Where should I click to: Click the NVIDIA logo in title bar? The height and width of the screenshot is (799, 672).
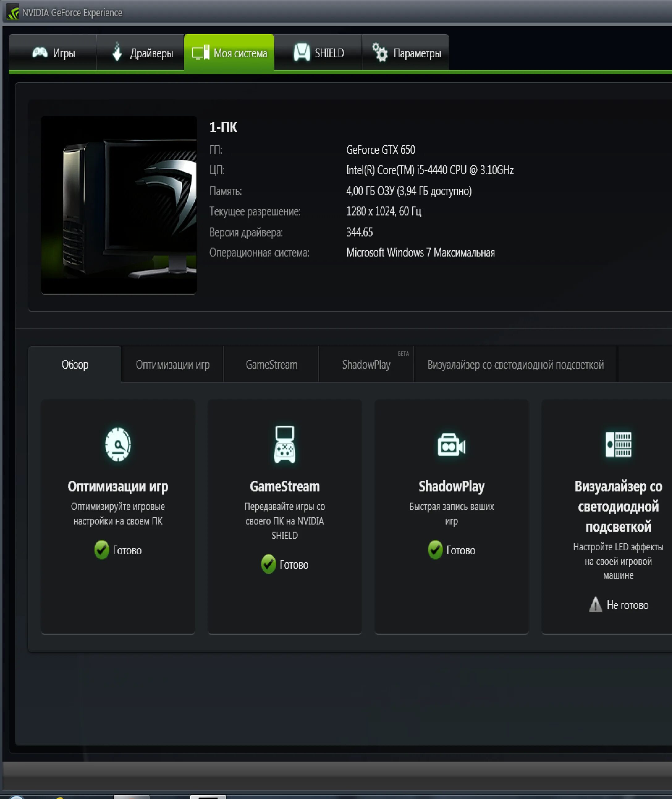pos(13,13)
